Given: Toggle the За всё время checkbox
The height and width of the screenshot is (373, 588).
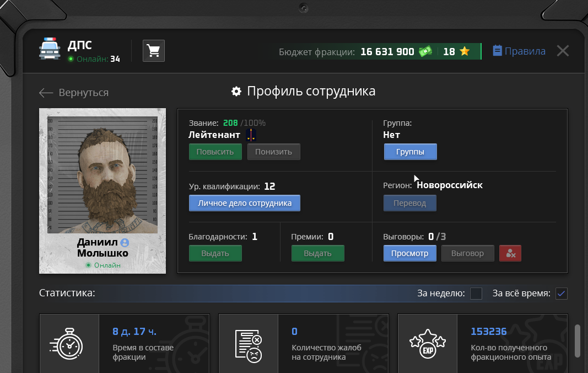Looking at the screenshot, I should (562, 294).
